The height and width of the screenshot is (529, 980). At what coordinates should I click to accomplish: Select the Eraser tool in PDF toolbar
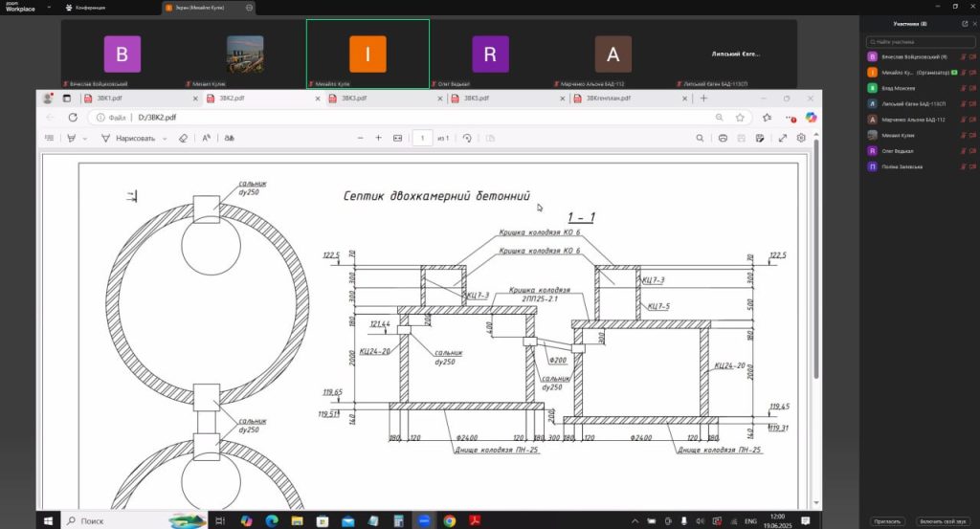(x=184, y=138)
